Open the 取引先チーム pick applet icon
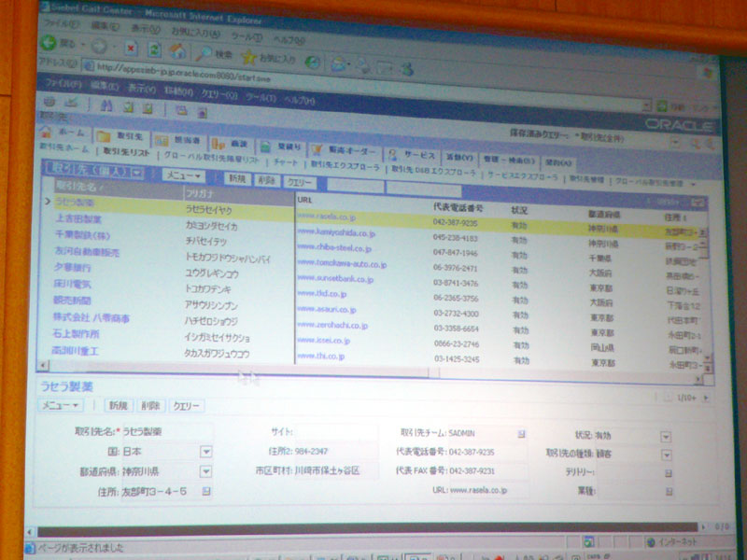The height and width of the screenshot is (560, 747). [521, 433]
